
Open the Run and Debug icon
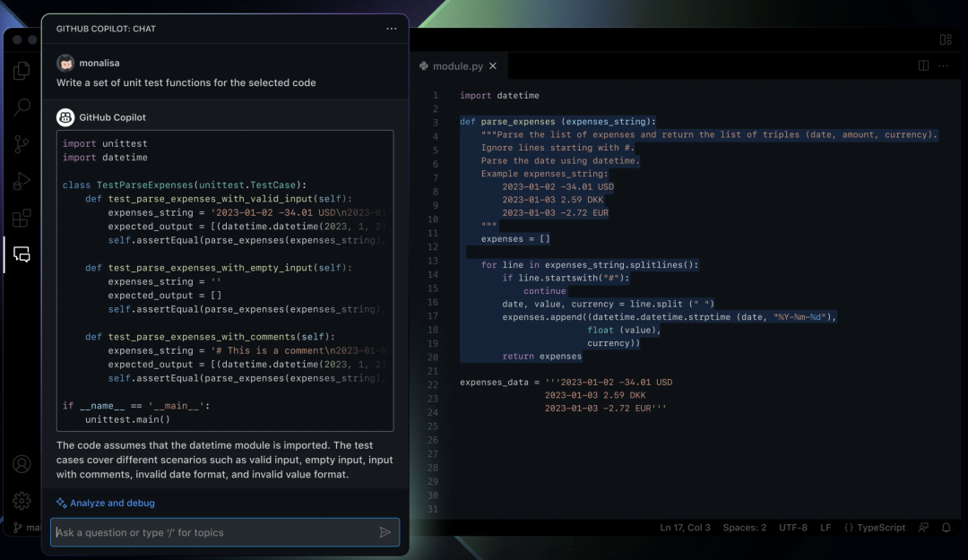click(22, 181)
